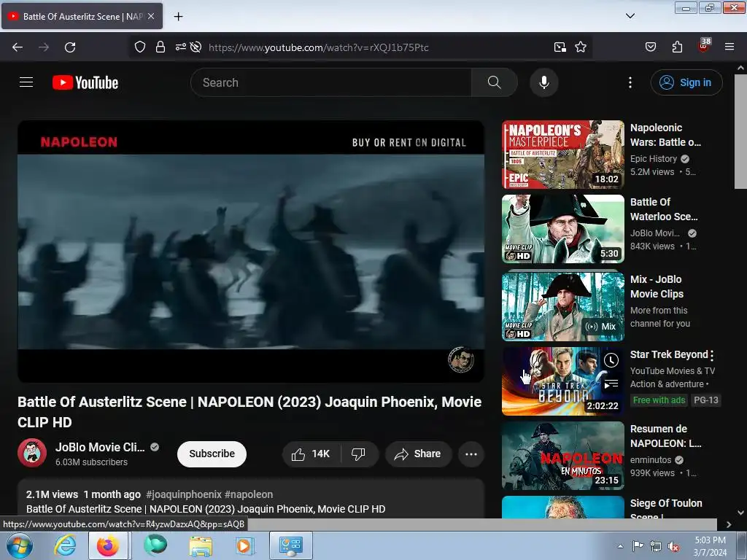This screenshot has height=560, width=747.
Task: Open the JoBlo Movie Cli... channel name link
Action: [x=100, y=447]
